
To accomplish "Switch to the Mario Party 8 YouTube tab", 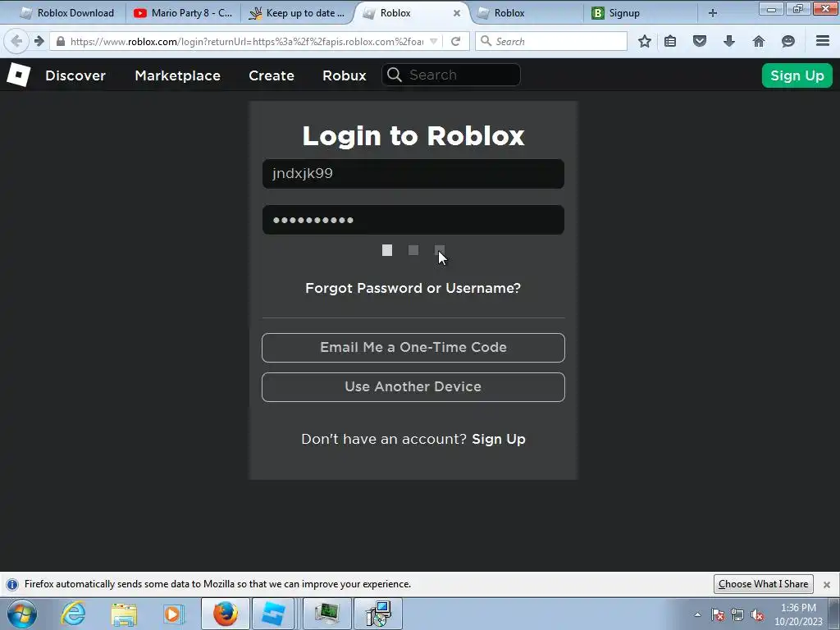I will click(x=183, y=13).
